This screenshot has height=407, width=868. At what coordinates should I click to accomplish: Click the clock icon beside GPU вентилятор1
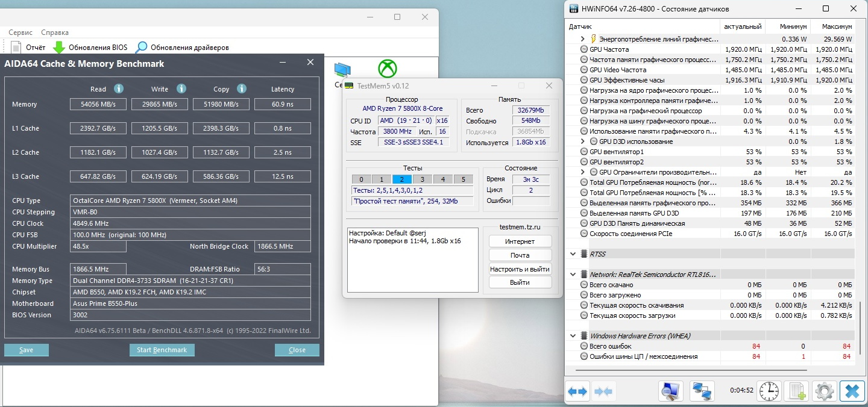(x=583, y=152)
